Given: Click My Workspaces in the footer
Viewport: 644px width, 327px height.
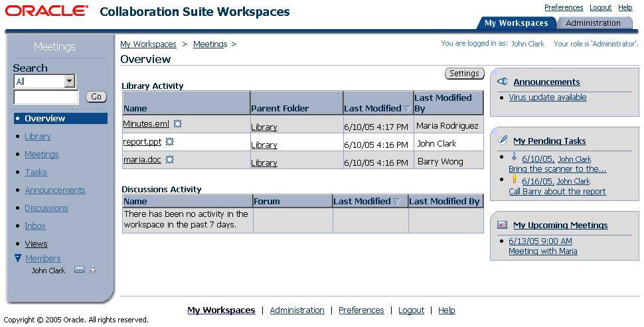Looking at the screenshot, I should (221, 310).
